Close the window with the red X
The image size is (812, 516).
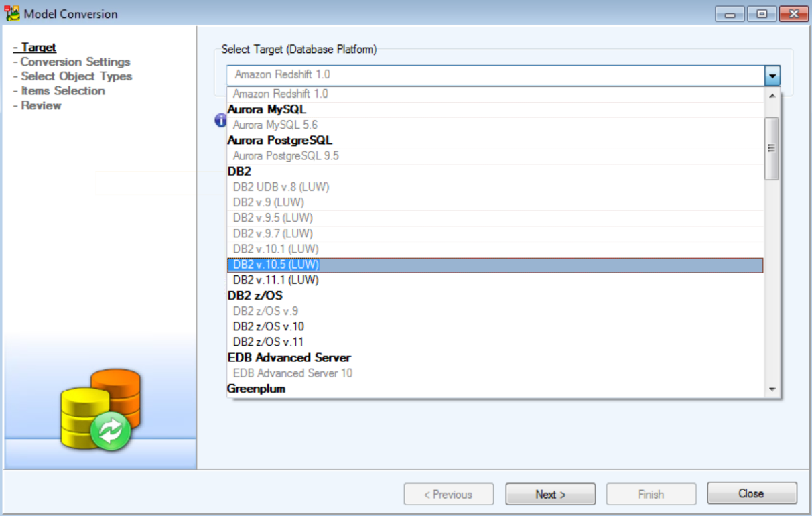coord(794,13)
